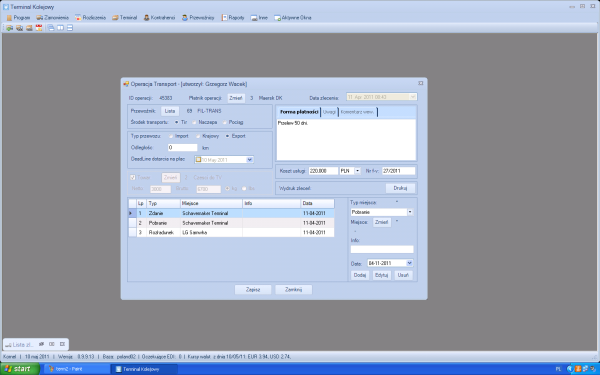The image size is (600, 375).
Task: Open the Terminal menu
Action: click(x=124, y=18)
